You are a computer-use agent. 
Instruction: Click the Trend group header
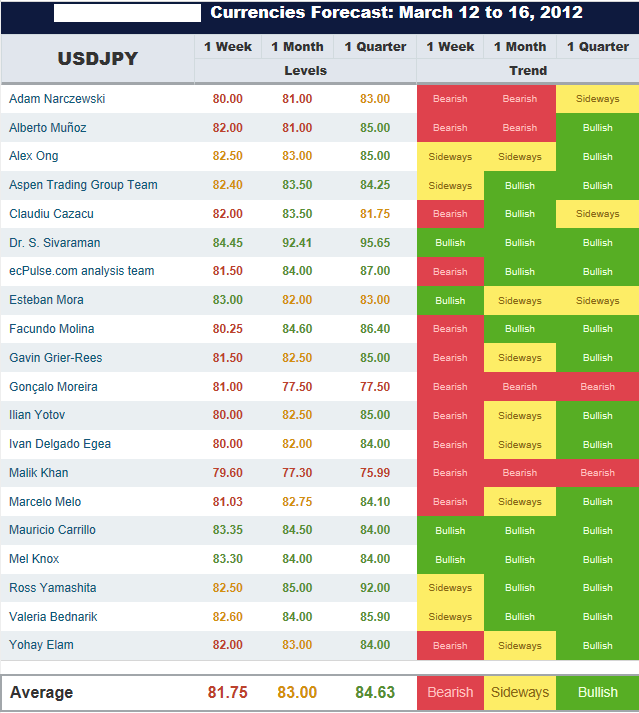(528, 71)
